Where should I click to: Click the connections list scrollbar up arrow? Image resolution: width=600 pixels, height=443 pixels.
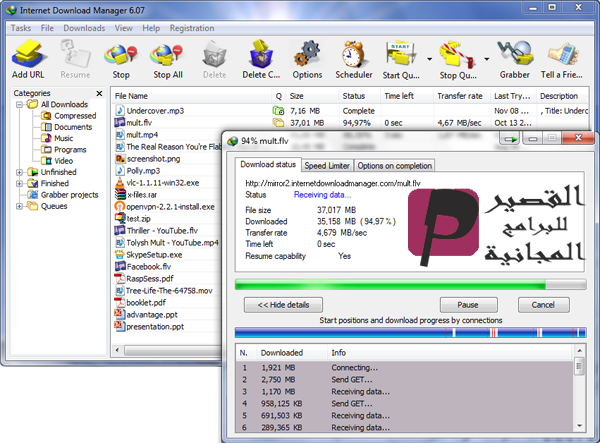[x=579, y=350]
